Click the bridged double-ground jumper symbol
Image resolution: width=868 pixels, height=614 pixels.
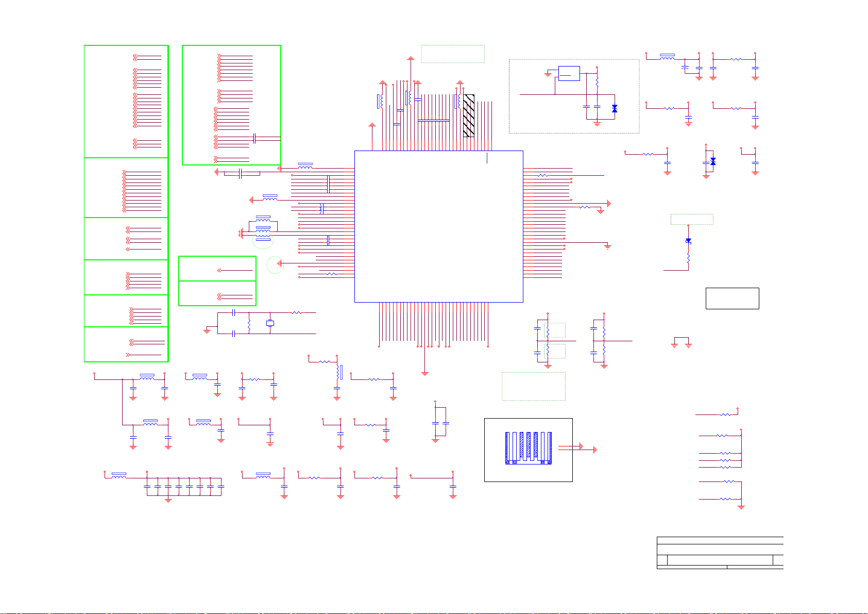coord(682,342)
